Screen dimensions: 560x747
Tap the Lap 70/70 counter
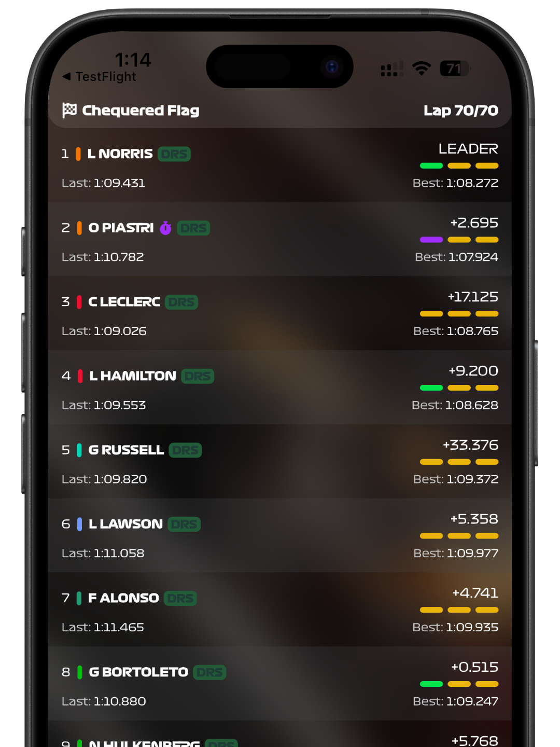coord(461,110)
